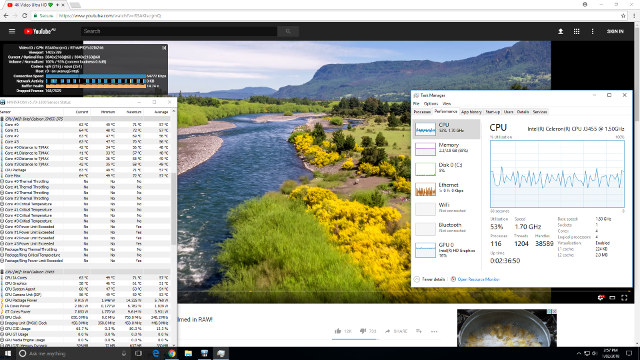Open the three-dot YouTube settings menu
This screenshot has height=360, width=640.
(592, 31)
